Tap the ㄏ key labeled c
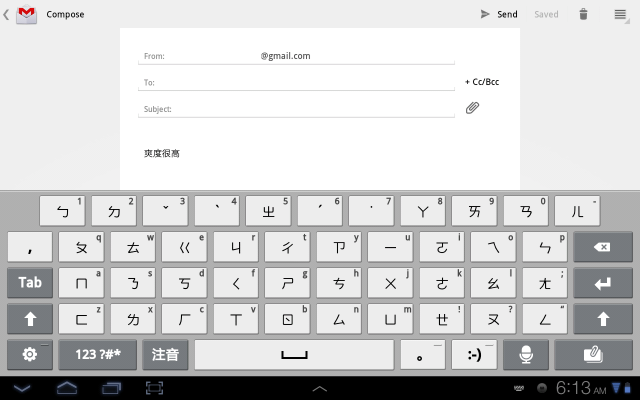The width and height of the screenshot is (640, 400). [184, 319]
